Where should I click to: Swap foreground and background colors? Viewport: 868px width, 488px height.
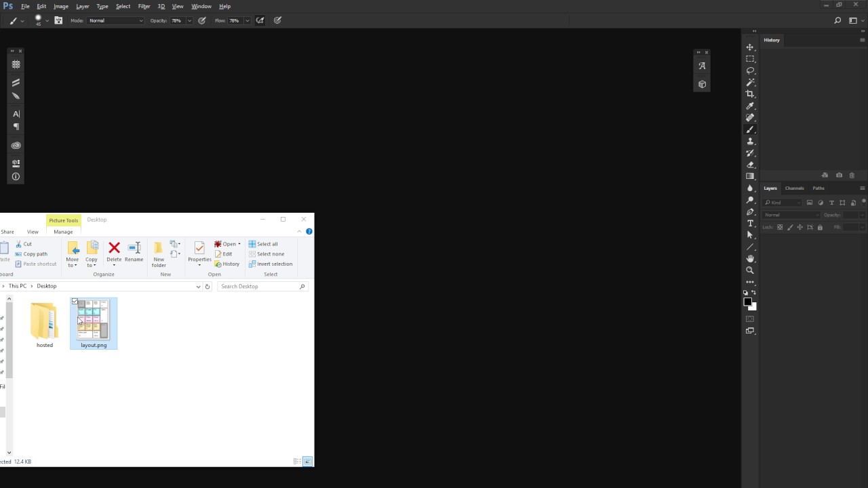click(753, 293)
